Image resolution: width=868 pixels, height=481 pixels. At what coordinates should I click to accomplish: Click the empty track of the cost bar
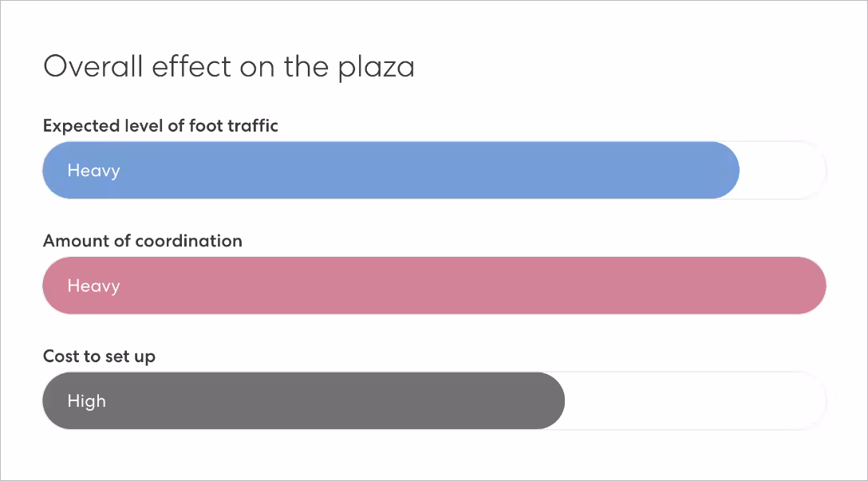pyautogui.click(x=694, y=400)
